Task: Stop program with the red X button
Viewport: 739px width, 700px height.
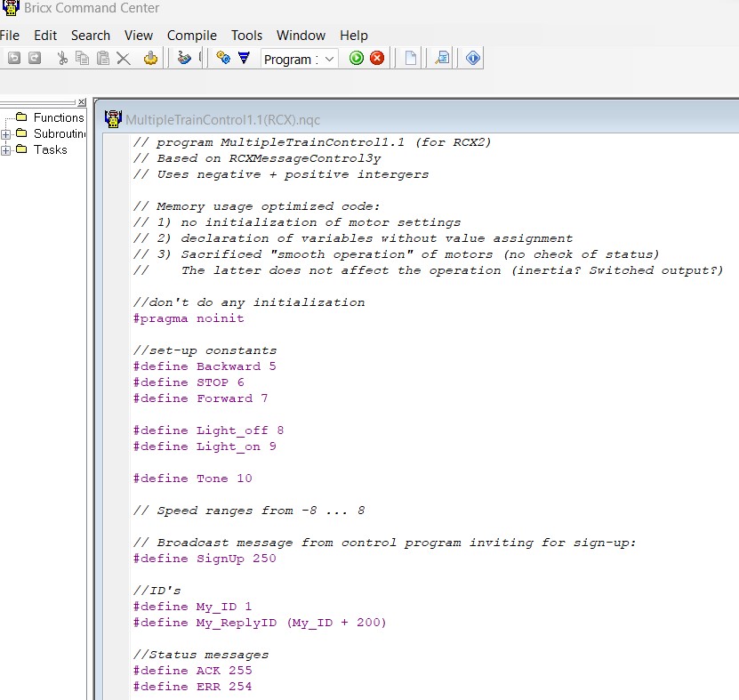Action: [377, 58]
